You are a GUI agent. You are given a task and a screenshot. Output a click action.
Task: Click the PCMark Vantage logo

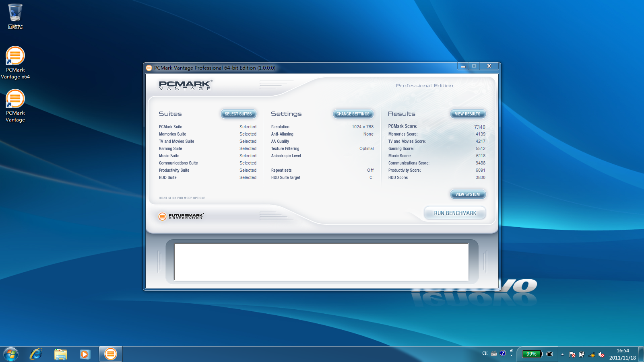(x=186, y=85)
